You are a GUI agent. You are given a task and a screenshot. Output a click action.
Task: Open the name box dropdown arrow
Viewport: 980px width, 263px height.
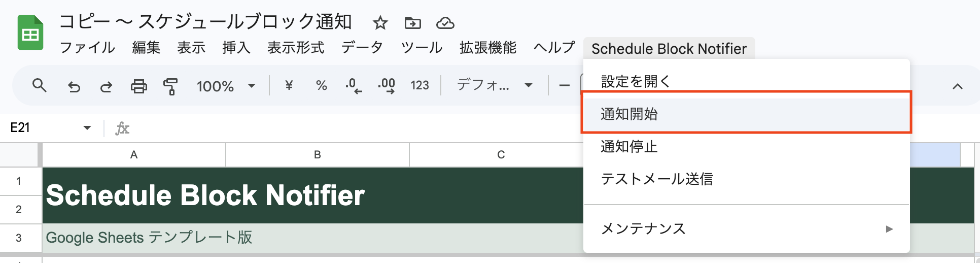87,127
